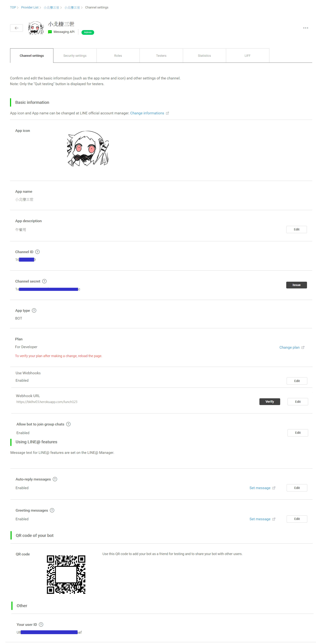This screenshot has width=316, height=644.
Task: Click Greeting messages question mark icon
Action: [x=52, y=510]
